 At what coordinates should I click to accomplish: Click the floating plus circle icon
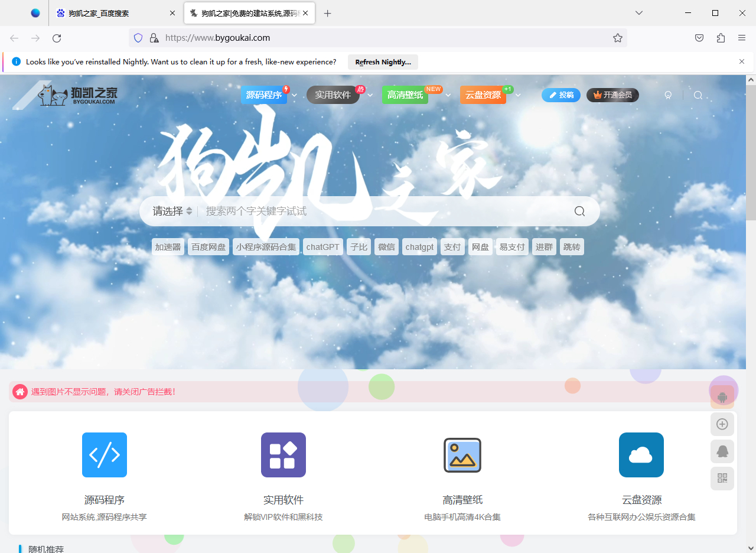click(722, 424)
